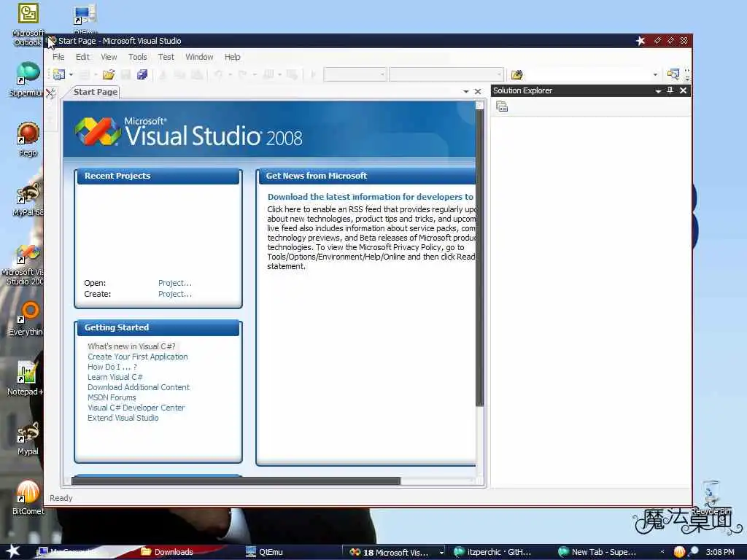The height and width of the screenshot is (560, 747).
Task: Open the Mypal desktop shortcut
Action: click(x=28, y=438)
